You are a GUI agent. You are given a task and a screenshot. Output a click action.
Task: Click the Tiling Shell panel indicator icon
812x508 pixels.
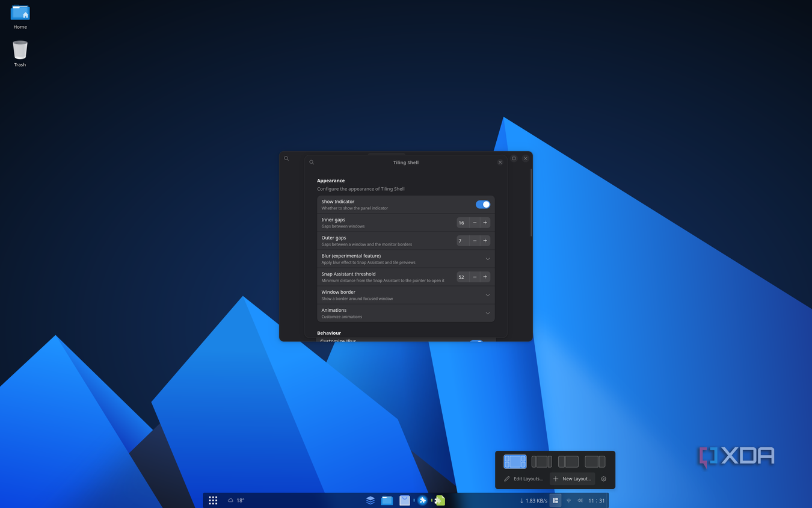click(x=555, y=500)
